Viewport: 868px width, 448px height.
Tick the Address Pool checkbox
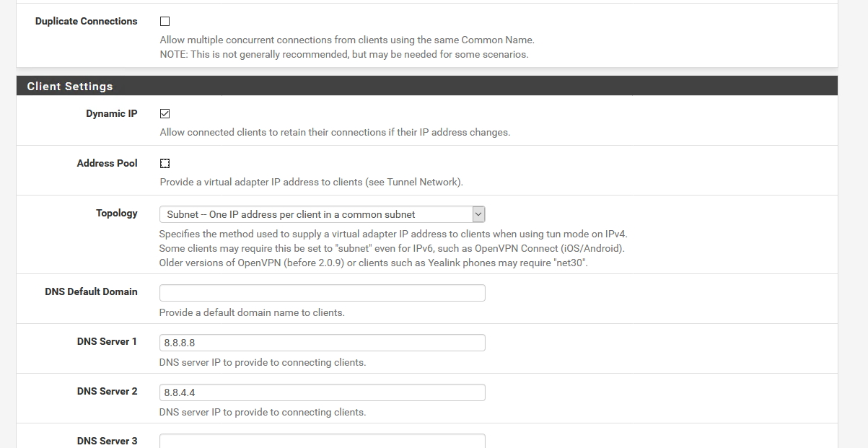pyautogui.click(x=165, y=164)
